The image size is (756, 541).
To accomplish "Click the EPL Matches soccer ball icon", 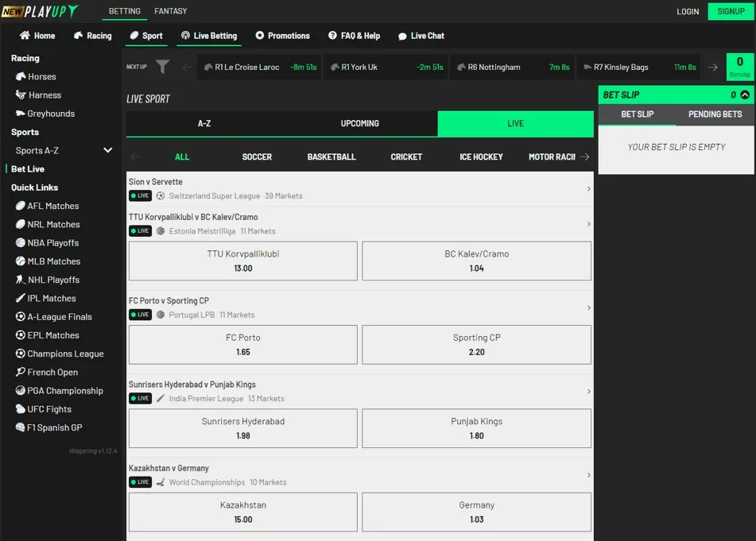I will click(x=20, y=334).
